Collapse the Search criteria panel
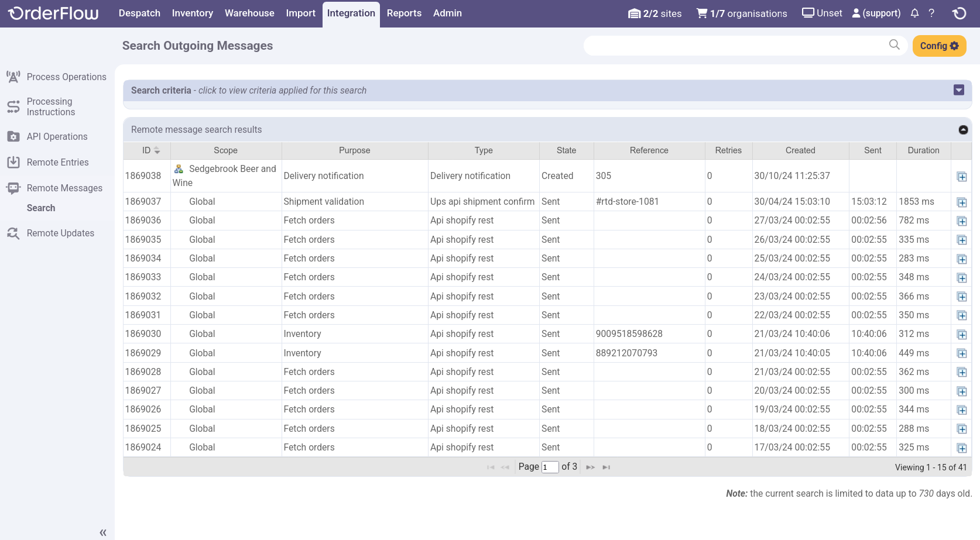Screen dimensions: 980x540 (958, 90)
